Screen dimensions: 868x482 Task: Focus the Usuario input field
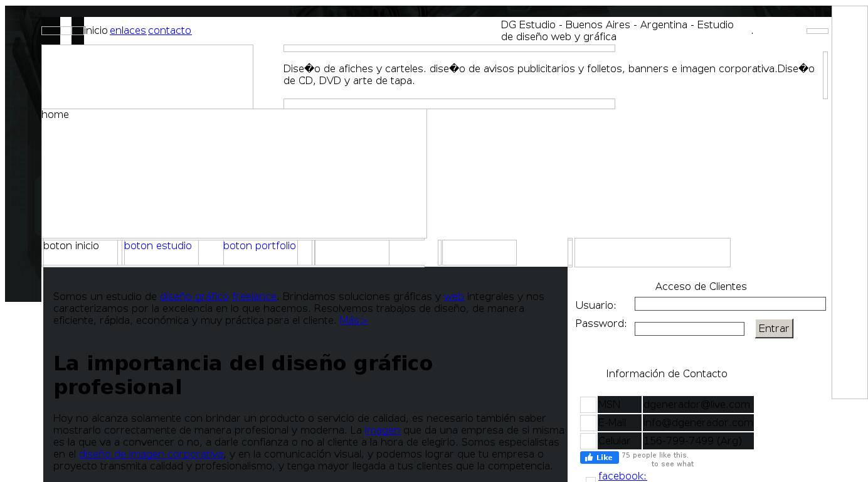pos(729,304)
